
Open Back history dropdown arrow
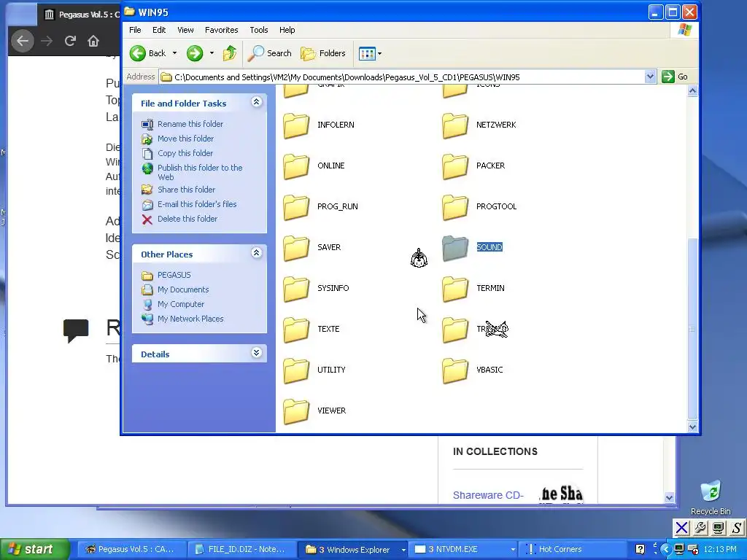coord(174,53)
